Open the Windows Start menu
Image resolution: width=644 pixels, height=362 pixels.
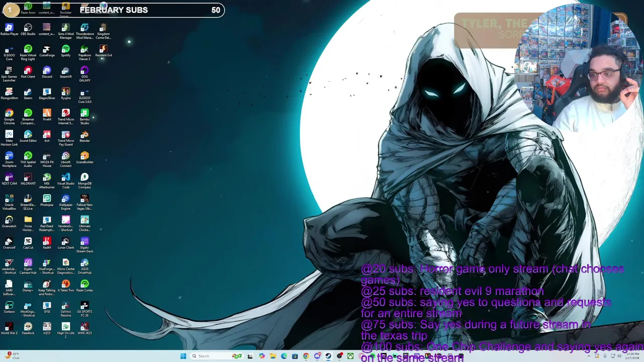(x=183, y=356)
